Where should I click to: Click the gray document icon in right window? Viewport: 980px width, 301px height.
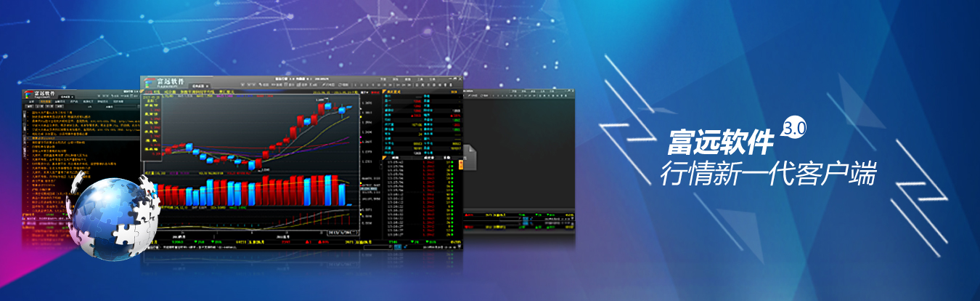[470, 158]
